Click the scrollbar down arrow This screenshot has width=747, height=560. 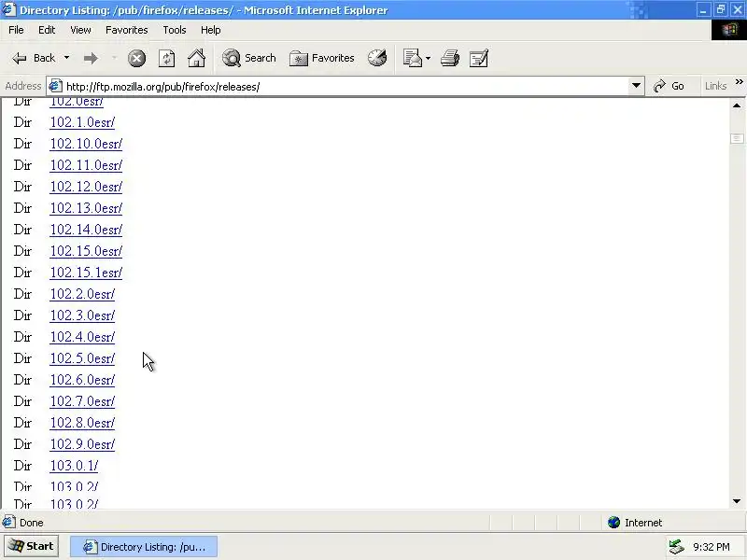(x=737, y=501)
